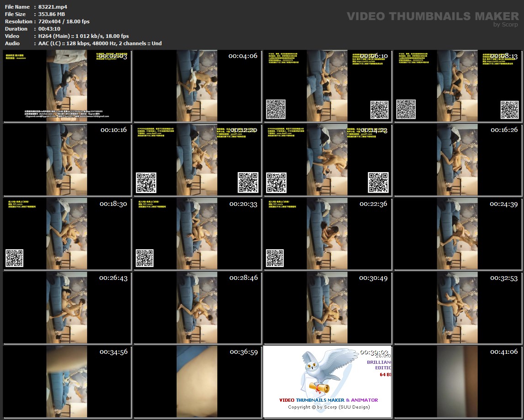Click the frame timestamped 00:24:39
524x420 pixels.
(458, 234)
